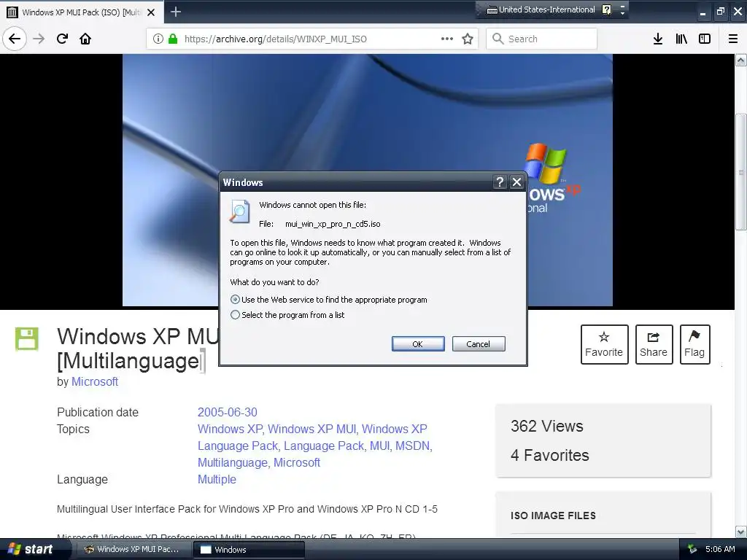The width and height of the screenshot is (747, 560).
Task: Open the Multilanguage topic link
Action: click(232, 462)
